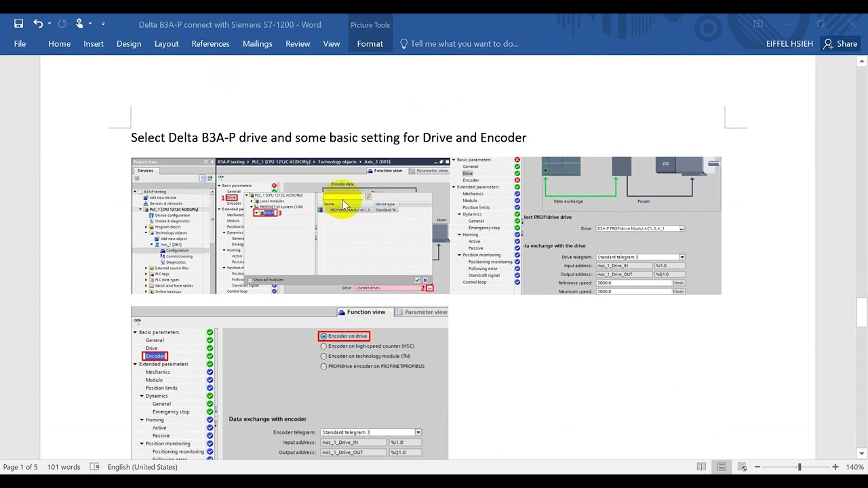This screenshot has height=488, width=868.
Task: Open the Design ribbon tab
Action: pos(129,43)
